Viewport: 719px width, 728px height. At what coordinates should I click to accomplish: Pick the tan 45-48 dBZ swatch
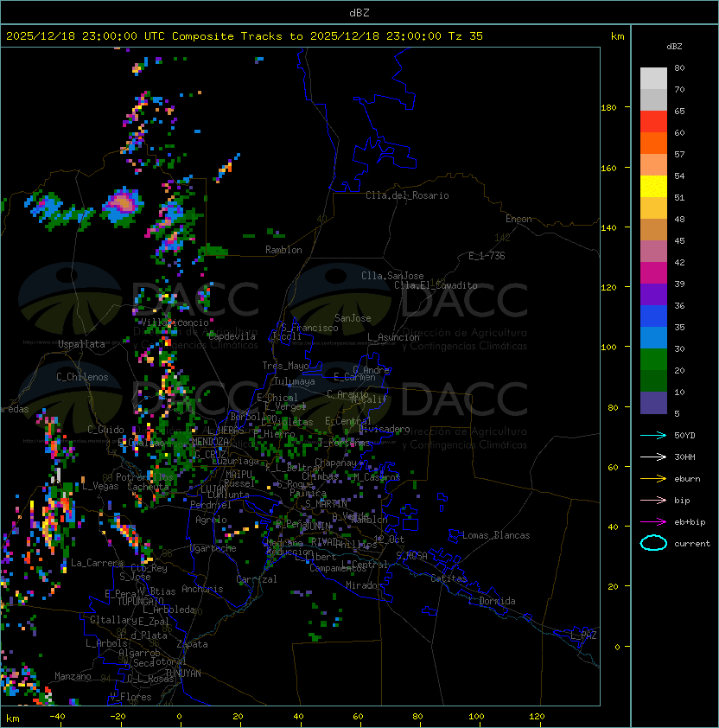tap(653, 229)
